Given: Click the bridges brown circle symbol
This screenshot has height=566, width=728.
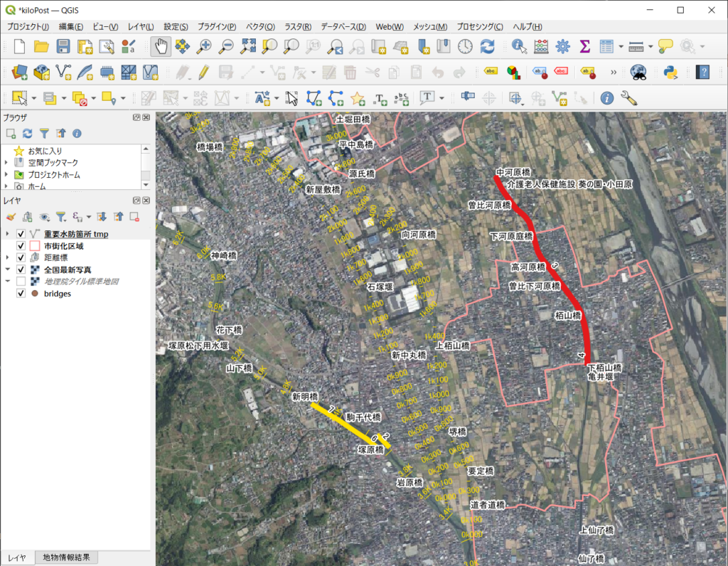Looking at the screenshot, I should click(x=35, y=294).
